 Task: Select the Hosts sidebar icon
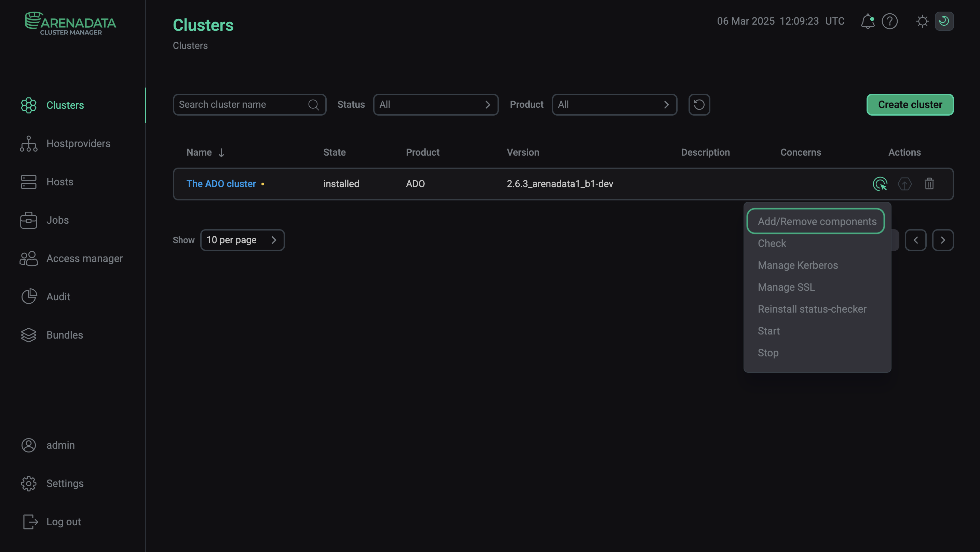coord(29,182)
